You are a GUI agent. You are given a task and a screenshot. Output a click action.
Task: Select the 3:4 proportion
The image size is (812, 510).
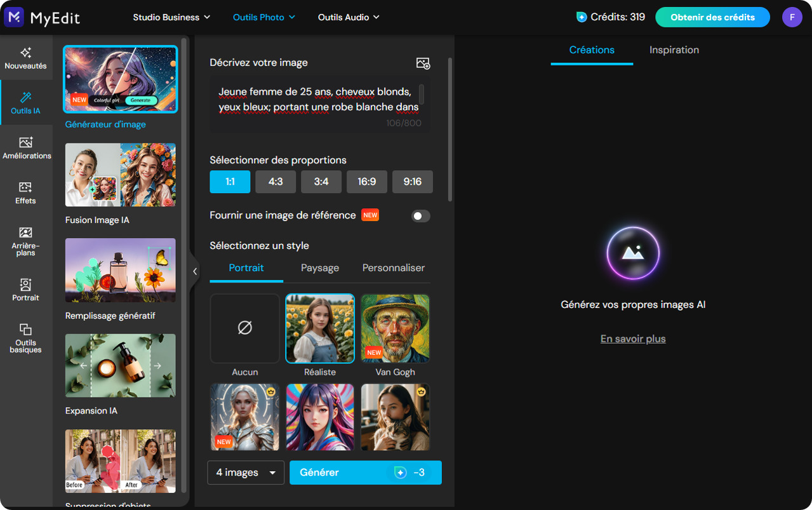(x=321, y=182)
